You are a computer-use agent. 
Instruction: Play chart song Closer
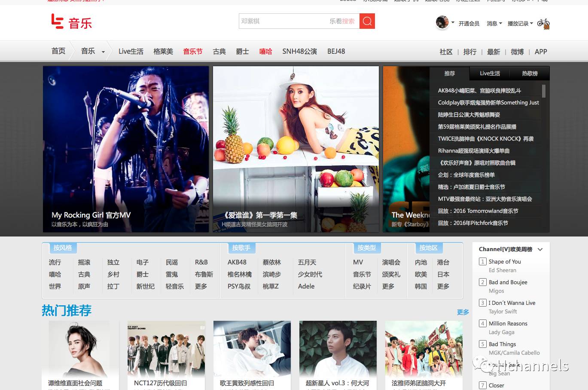point(497,385)
